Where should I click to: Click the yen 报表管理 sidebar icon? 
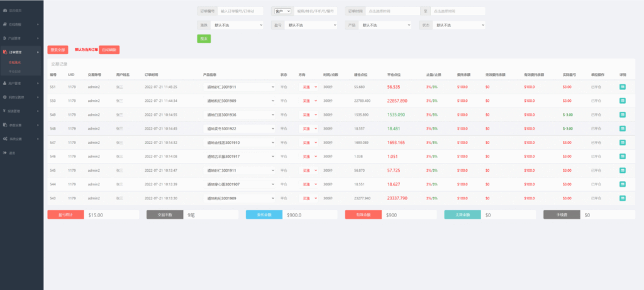coord(4,111)
